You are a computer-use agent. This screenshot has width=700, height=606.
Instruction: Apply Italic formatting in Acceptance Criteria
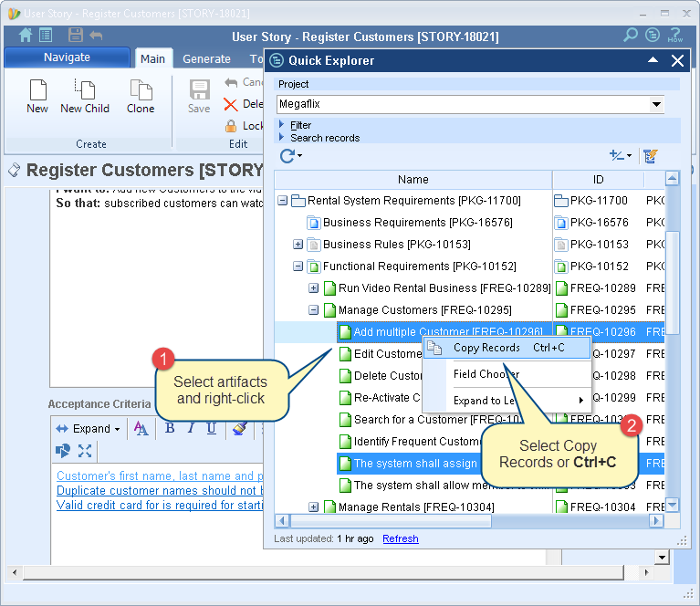191,428
